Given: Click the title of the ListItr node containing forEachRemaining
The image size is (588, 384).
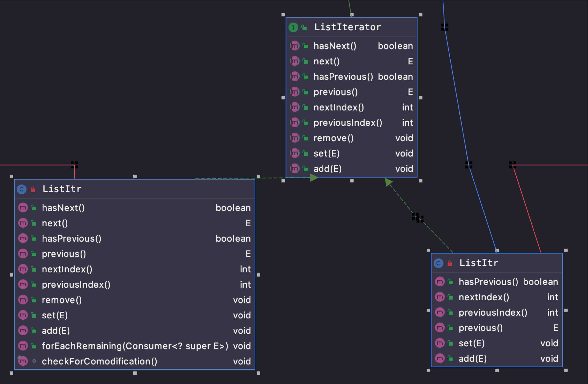Looking at the screenshot, I should point(62,189).
